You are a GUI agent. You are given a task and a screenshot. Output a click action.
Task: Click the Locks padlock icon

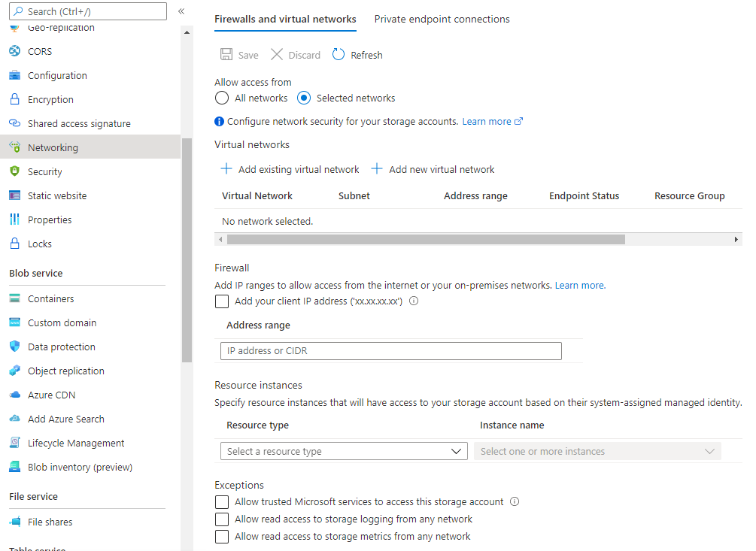tap(15, 244)
